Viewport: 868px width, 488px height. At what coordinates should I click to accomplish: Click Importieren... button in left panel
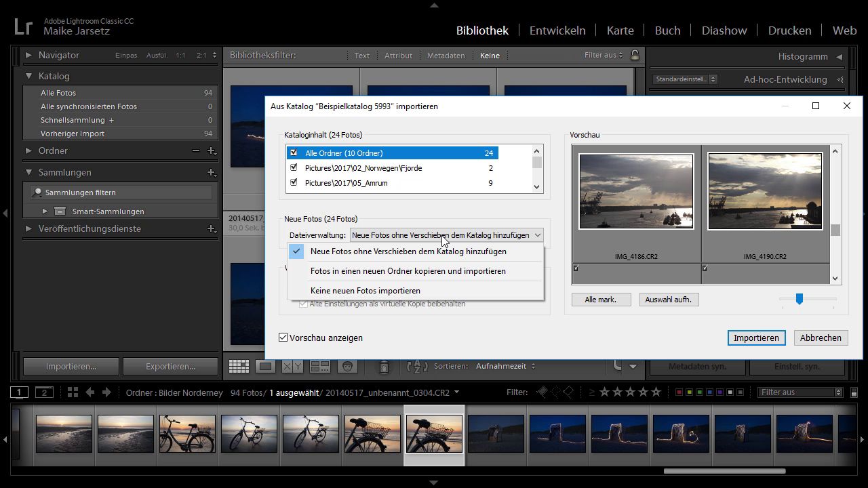[71, 366]
